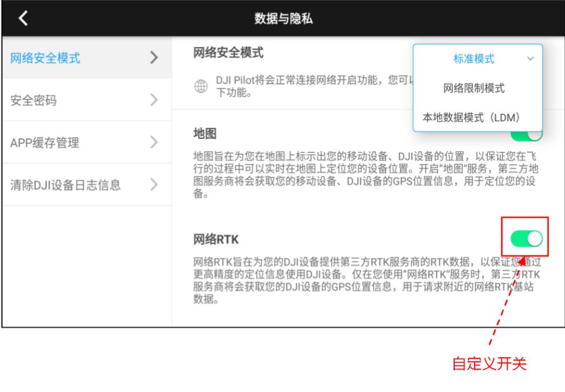This screenshot has height=392, width=565.
Task: Toggle the 地图 map service switch
Action: point(527,135)
